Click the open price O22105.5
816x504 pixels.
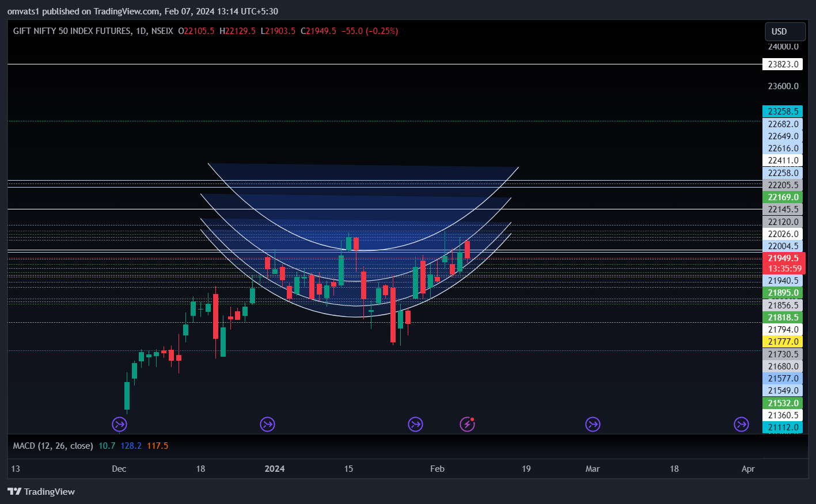click(x=196, y=31)
